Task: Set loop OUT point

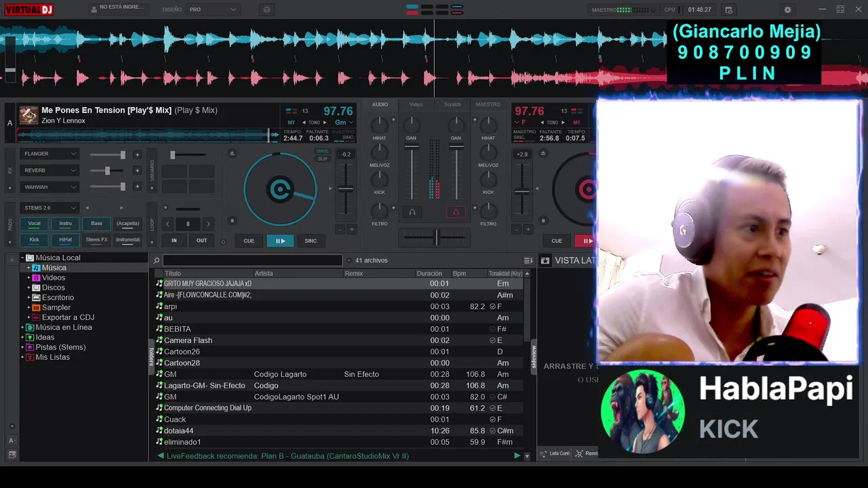Action: tap(202, 240)
